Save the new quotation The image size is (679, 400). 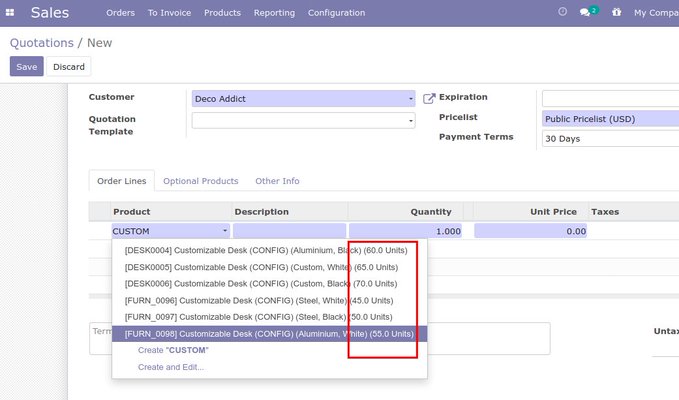pos(27,66)
